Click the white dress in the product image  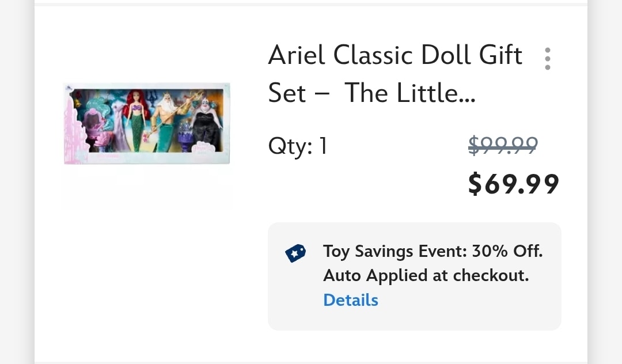[118, 124]
